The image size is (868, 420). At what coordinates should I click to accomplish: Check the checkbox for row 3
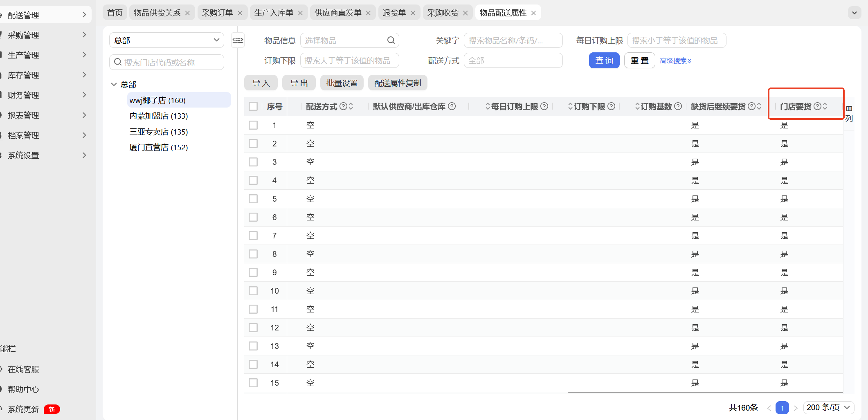tap(253, 162)
